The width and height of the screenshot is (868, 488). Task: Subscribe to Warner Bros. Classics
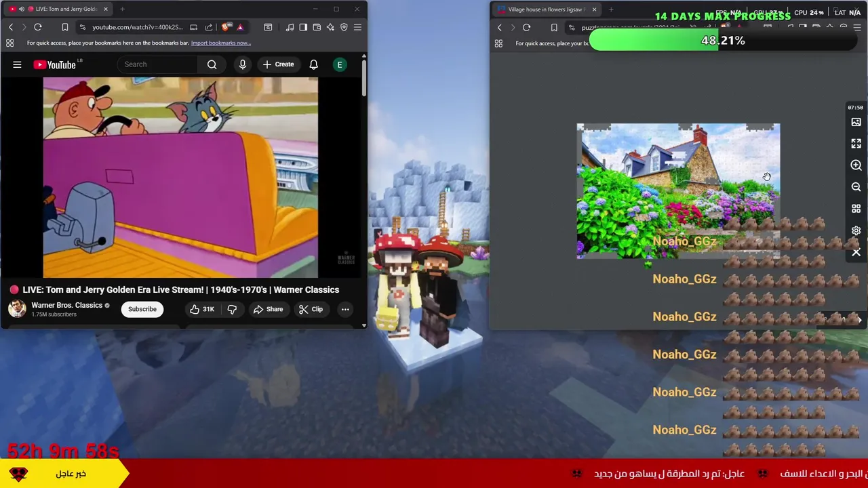[142, 309]
